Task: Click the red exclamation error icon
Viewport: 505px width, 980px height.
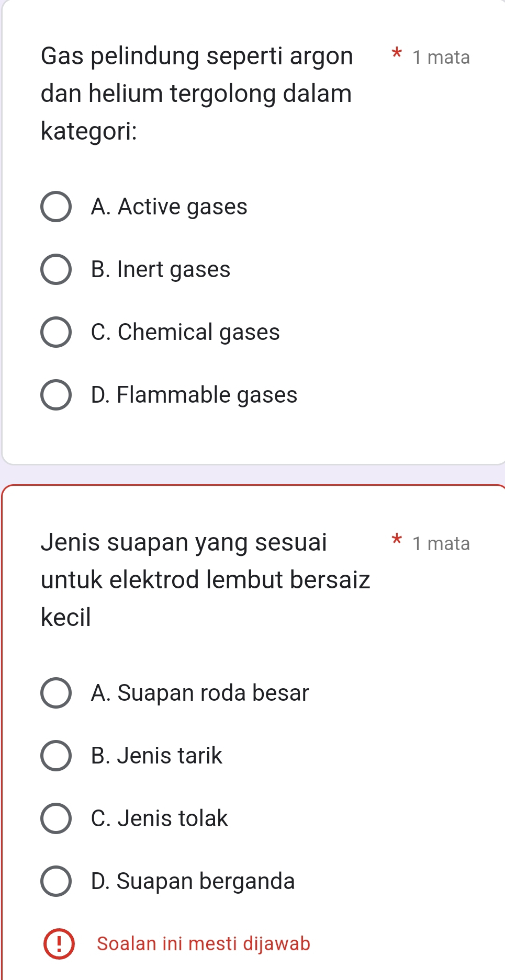Action: [x=59, y=944]
